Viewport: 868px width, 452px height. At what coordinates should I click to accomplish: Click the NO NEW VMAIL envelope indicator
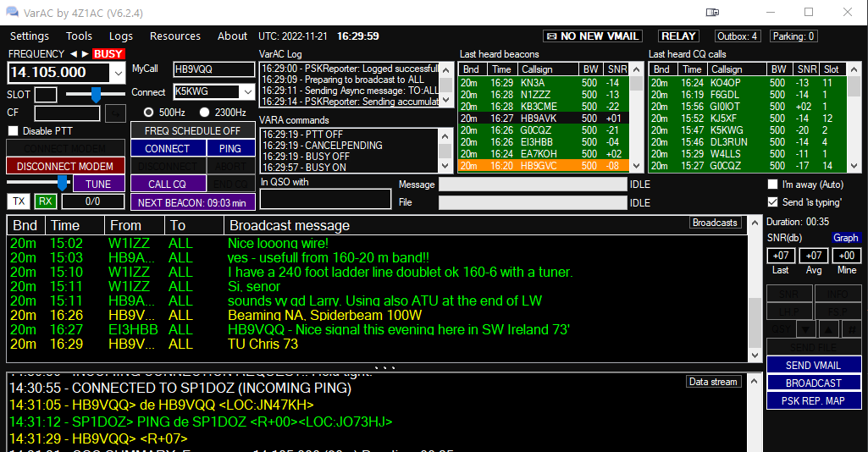click(x=593, y=36)
